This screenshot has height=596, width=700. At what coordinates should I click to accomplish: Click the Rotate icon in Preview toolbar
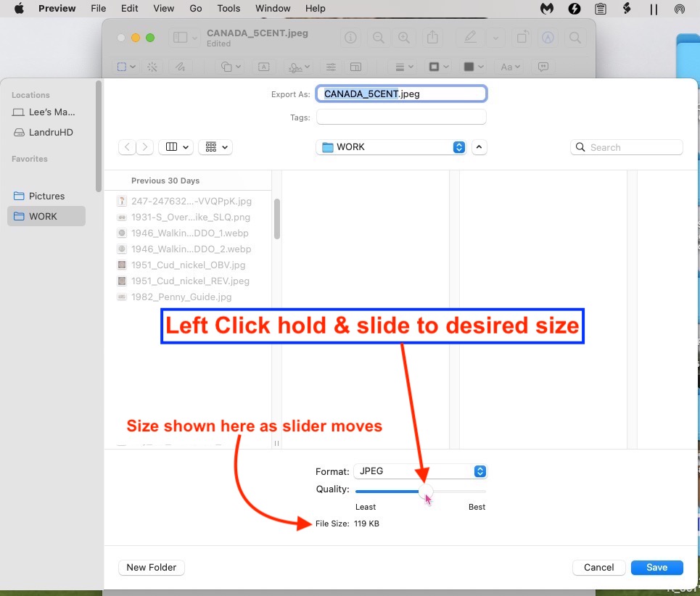(x=522, y=37)
